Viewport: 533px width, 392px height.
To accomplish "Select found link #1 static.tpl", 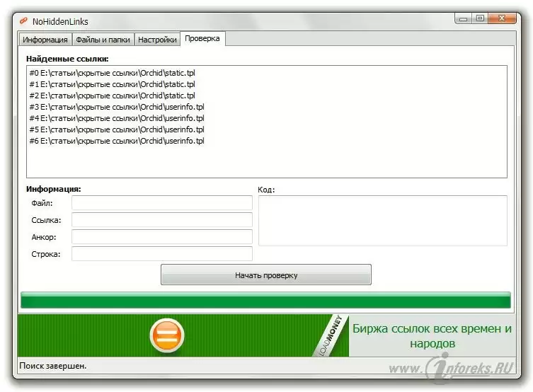I will click(112, 84).
